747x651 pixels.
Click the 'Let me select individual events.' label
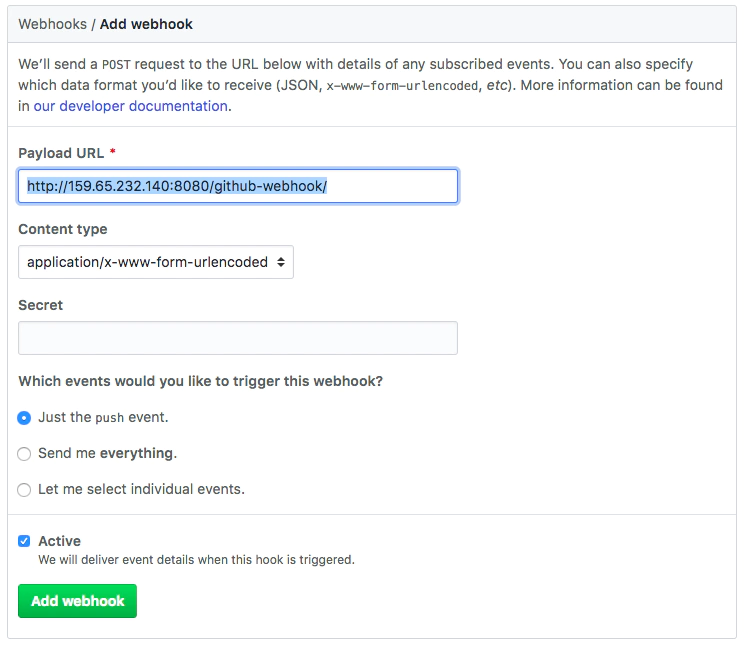(x=141, y=489)
